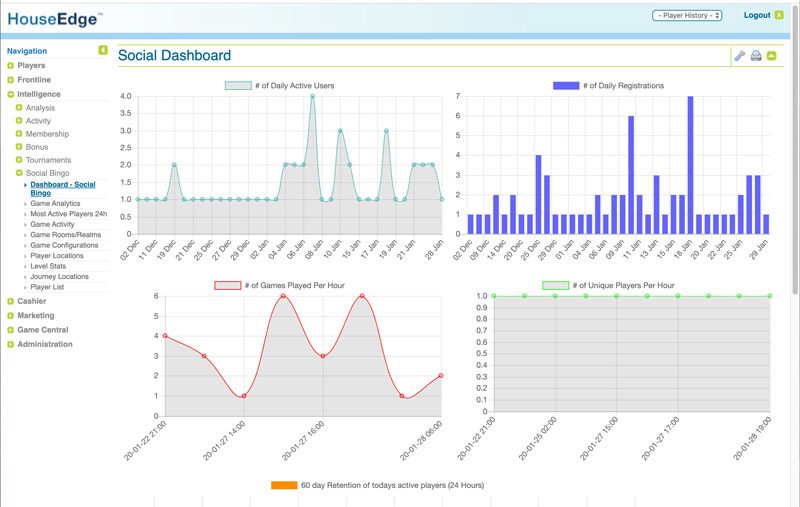Open the wrench settings icon
Viewport: 800px width, 507px height.
[740, 56]
